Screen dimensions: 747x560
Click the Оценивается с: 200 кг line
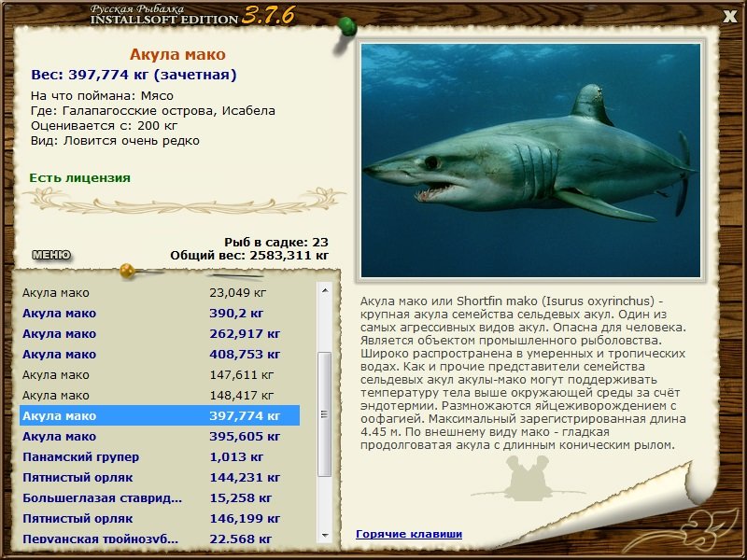[104, 126]
